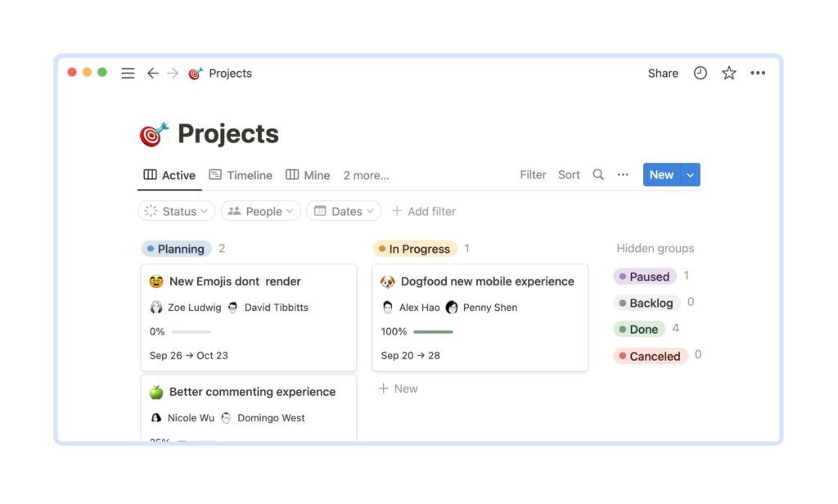
Task: Switch to the Timeline view tab
Action: coord(241,175)
